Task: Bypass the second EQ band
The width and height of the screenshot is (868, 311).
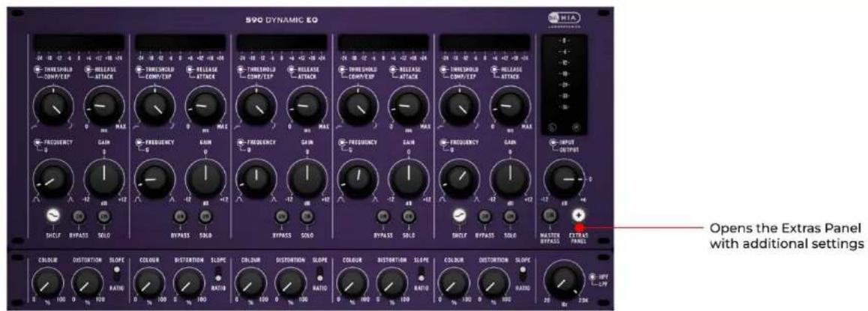Action: tap(180, 217)
